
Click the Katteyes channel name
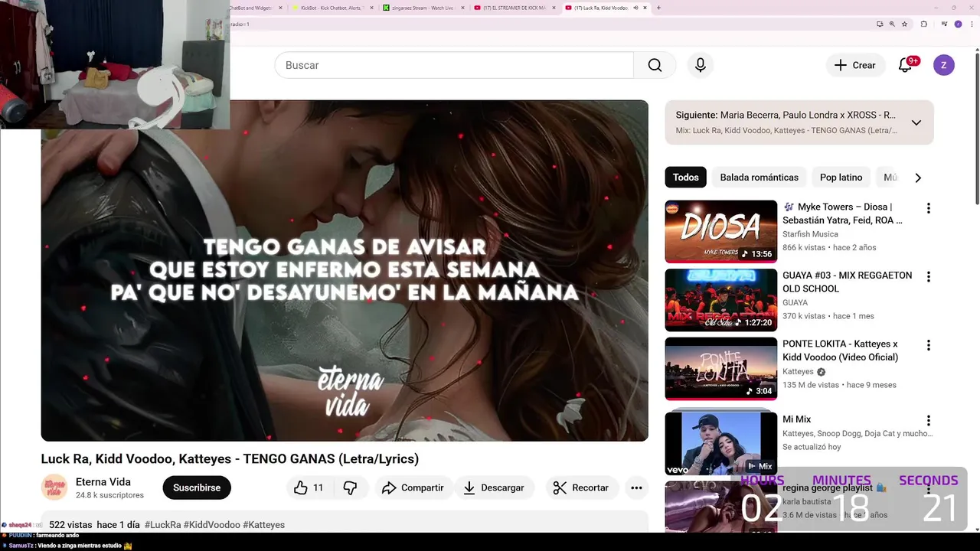tap(798, 372)
